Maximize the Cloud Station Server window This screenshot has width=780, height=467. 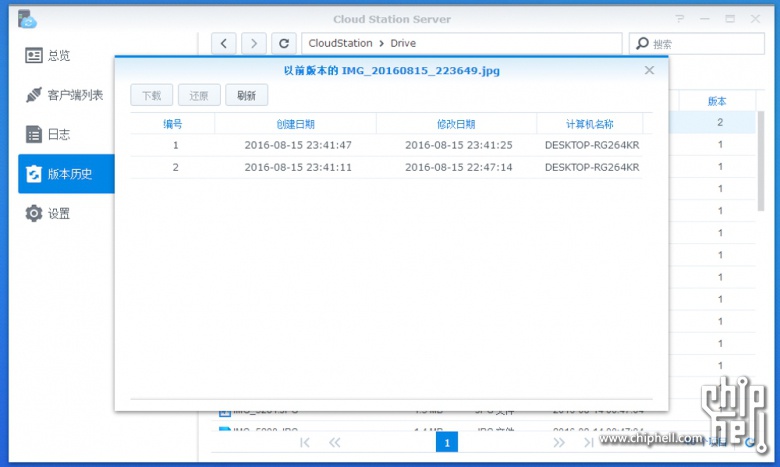pyautogui.click(x=730, y=19)
